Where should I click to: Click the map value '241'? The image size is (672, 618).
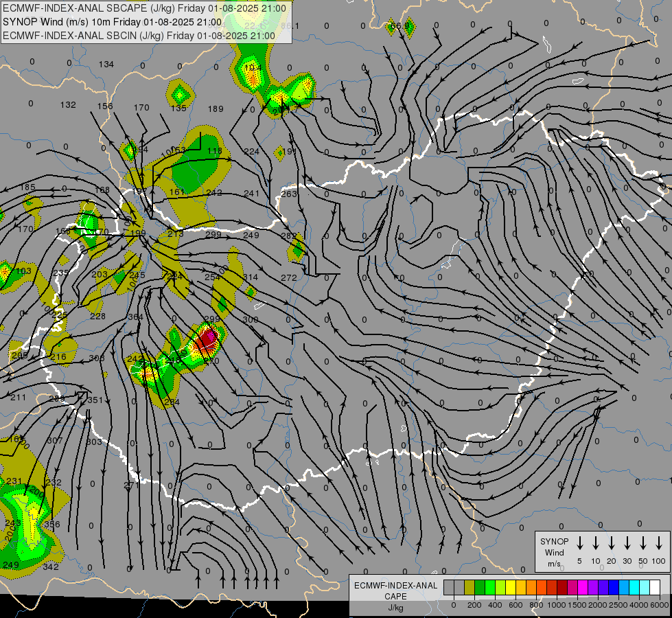point(252,194)
